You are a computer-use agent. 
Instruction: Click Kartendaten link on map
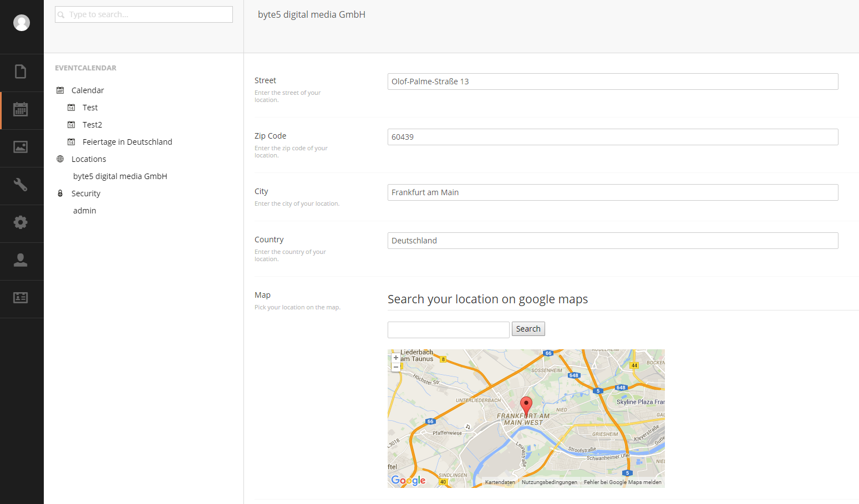tap(500, 482)
